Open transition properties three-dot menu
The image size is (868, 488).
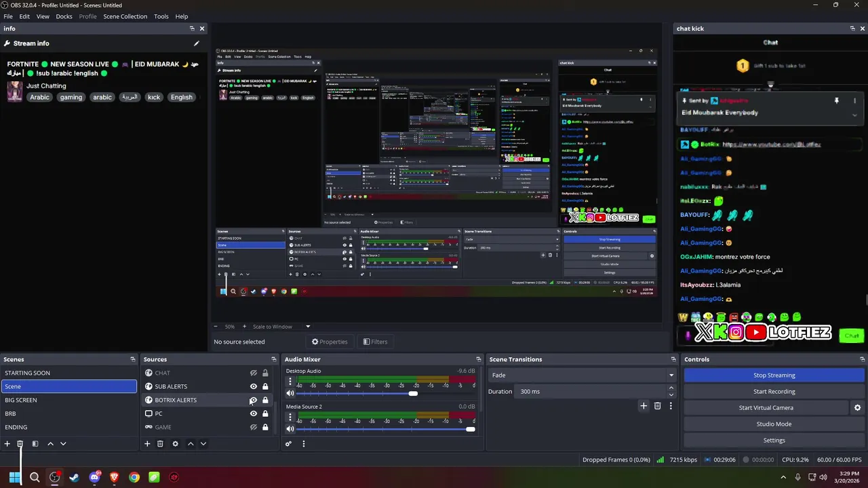pos(671,406)
